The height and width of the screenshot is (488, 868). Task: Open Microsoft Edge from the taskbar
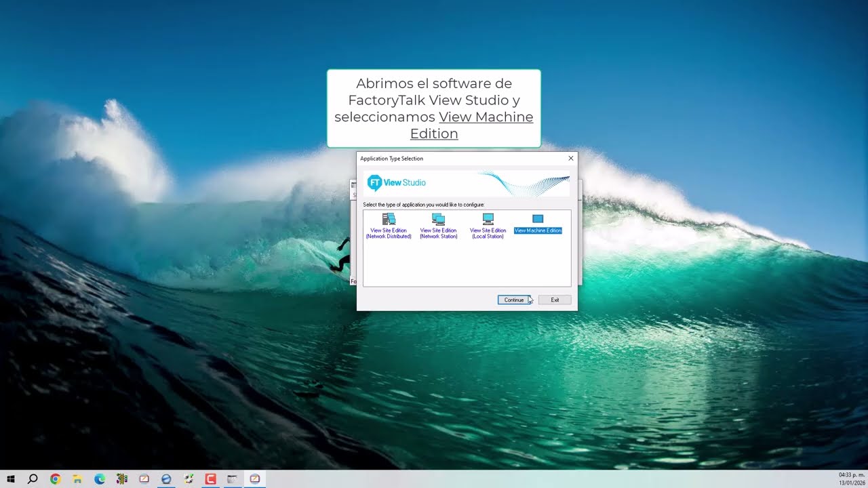coord(100,479)
